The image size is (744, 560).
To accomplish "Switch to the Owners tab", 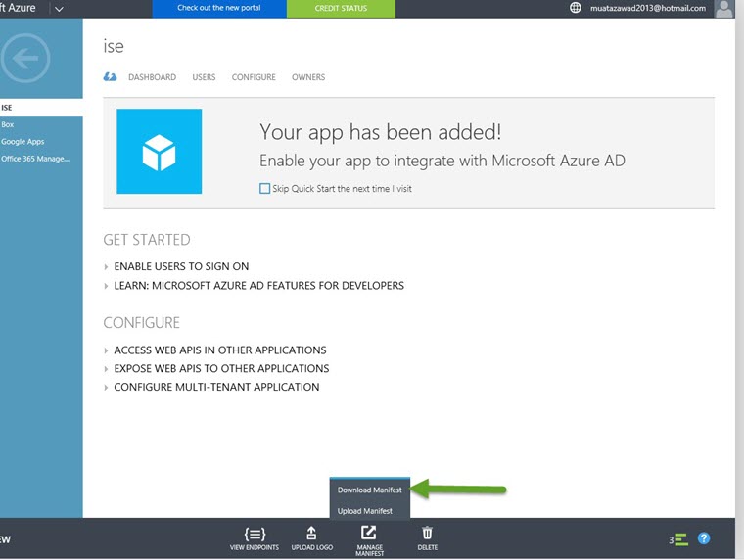I will coord(308,77).
